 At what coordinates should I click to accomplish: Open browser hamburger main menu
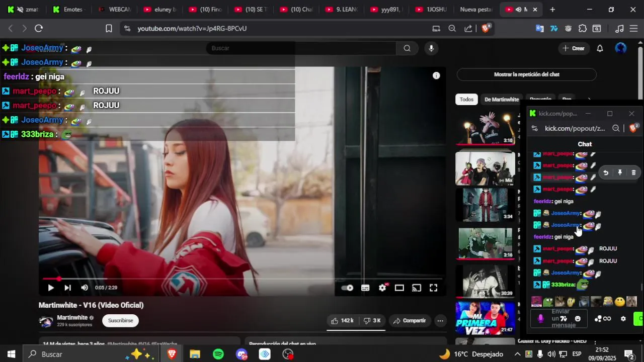[634, 29]
